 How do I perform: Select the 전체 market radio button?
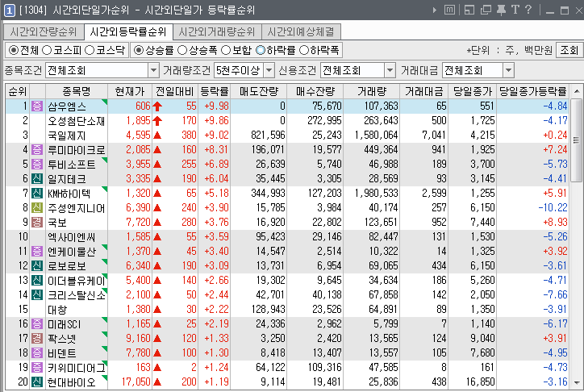[14, 50]
